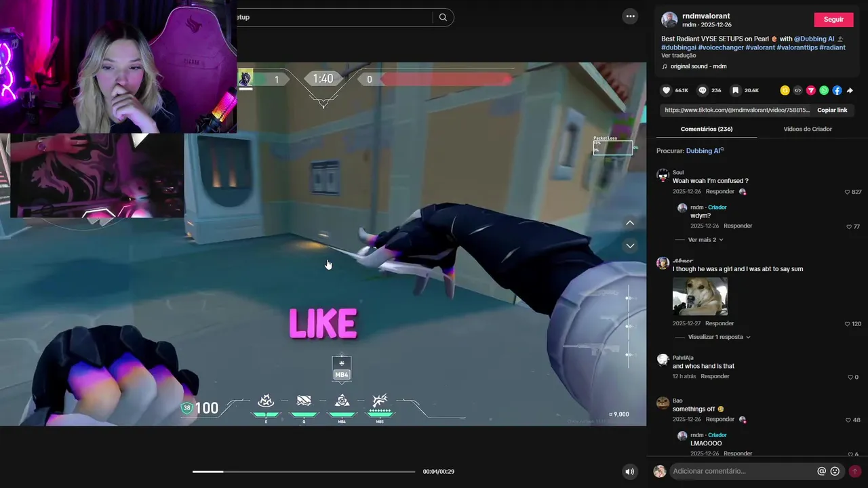868x488 pixels.
Task: Open the three-dot more options menu
Action: point(631,16)
